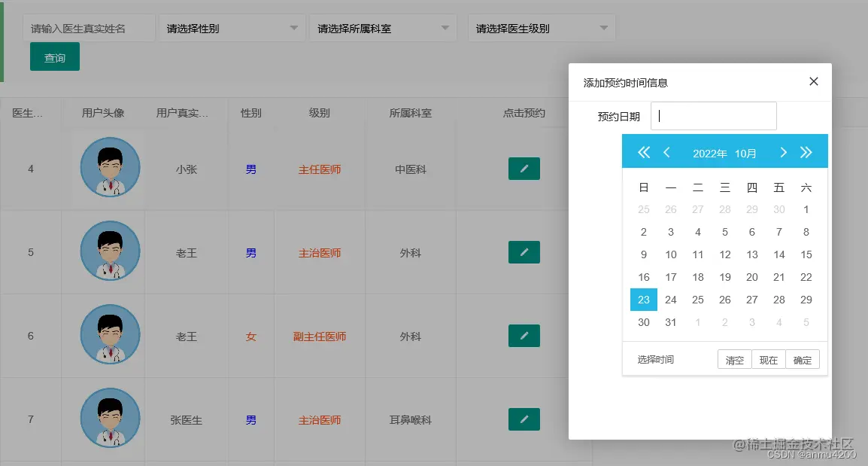Open the 请选择所属科室 dropdown
The image size is (868, 466).
coord(383,28)
